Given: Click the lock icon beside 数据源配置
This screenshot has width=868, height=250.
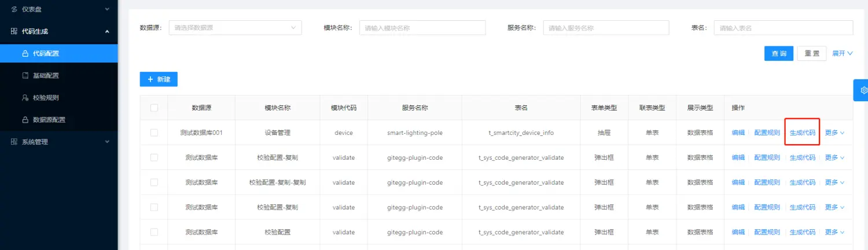Looking at the screenshot, I should [25, 120].
